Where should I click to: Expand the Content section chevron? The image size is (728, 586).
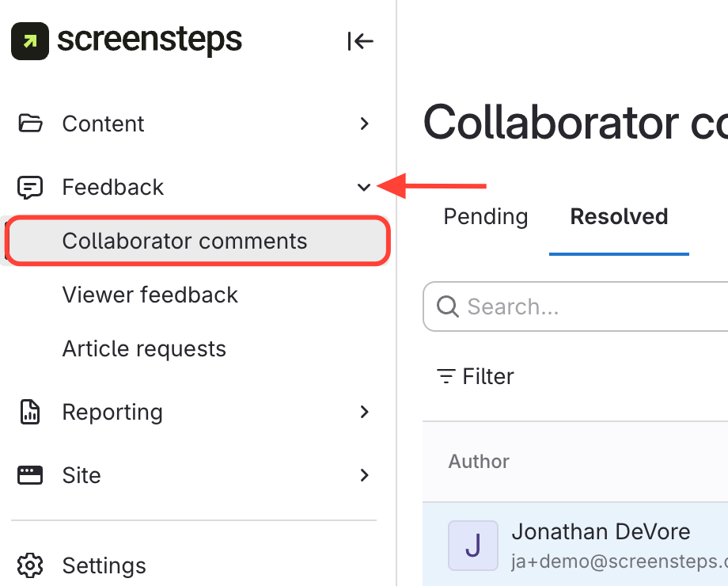pyautogui.click(x=364, y=124)
